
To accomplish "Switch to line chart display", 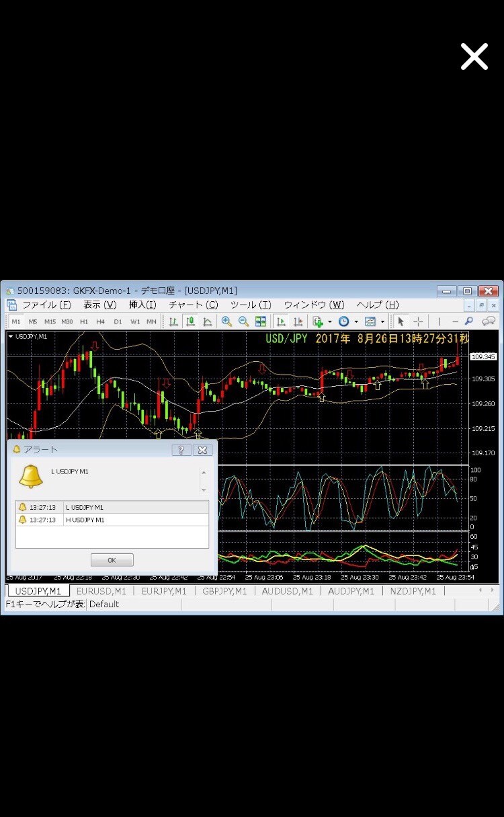I will pyautogui.click(x=208, y=321).
